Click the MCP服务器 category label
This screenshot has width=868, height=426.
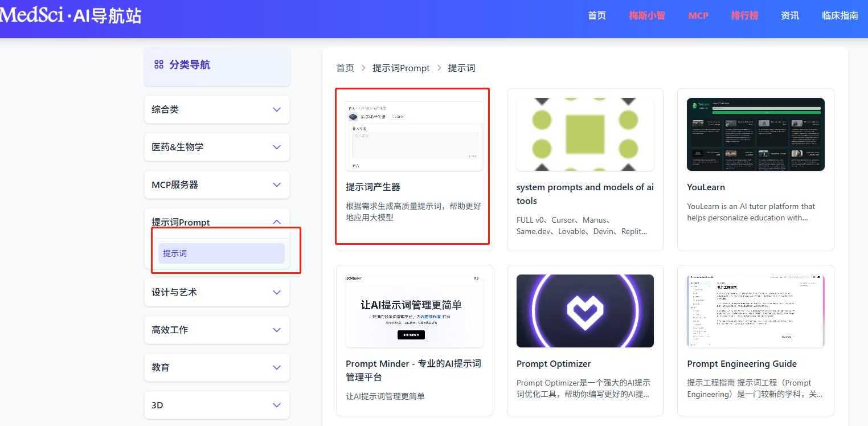pos(175,185)
